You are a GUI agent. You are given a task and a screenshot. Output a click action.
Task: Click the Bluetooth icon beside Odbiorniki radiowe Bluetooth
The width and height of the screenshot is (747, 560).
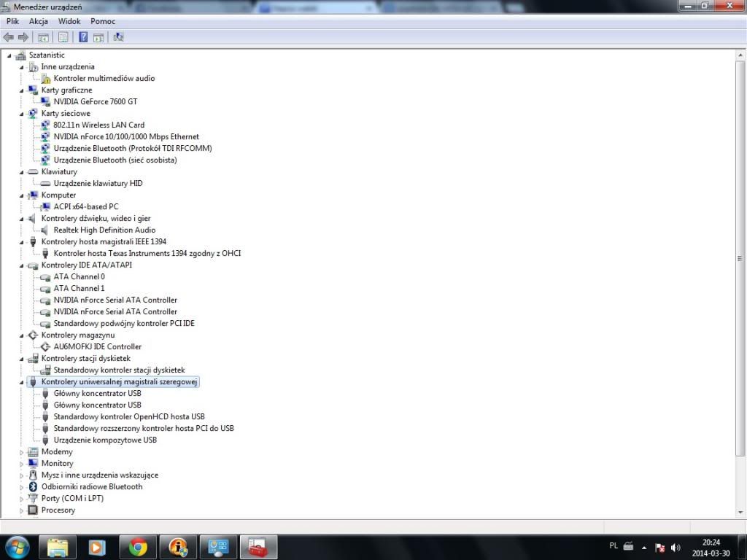33,486
